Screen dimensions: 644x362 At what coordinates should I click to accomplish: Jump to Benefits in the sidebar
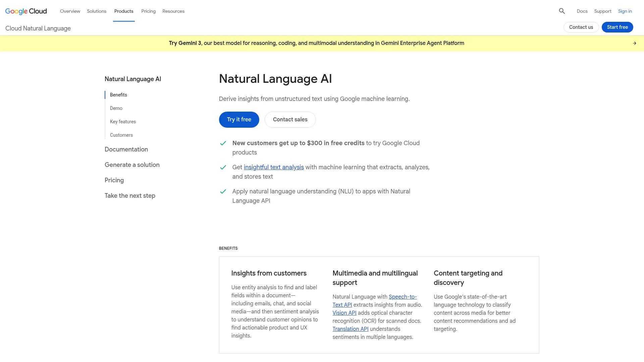118,95
